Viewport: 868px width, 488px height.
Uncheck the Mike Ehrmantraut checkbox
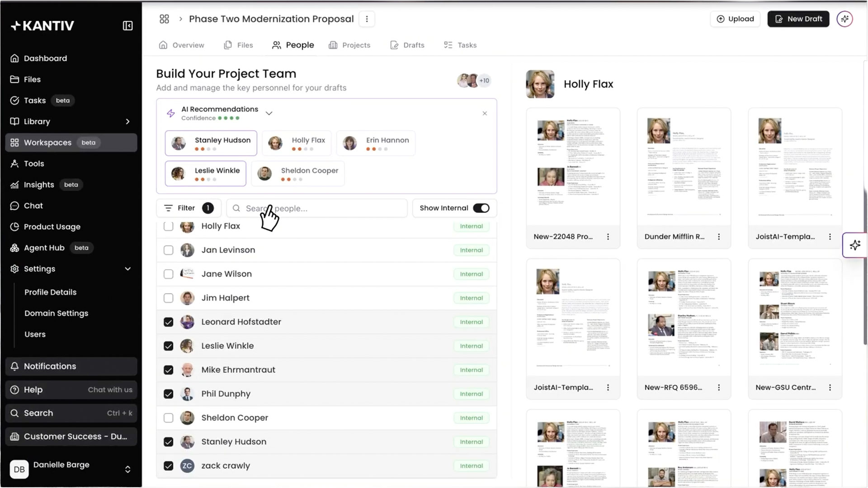[168, 370]
